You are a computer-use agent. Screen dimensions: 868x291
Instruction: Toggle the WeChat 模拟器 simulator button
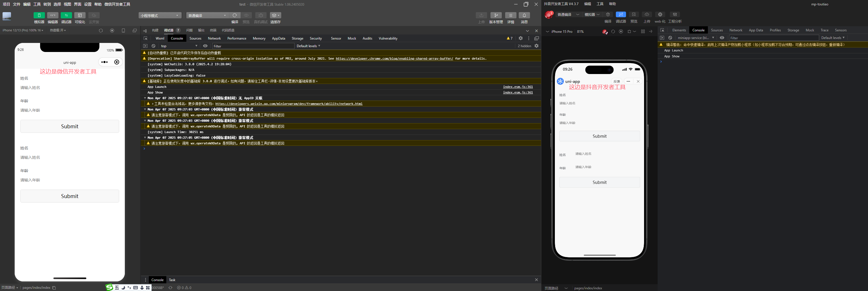pos(39,15)
